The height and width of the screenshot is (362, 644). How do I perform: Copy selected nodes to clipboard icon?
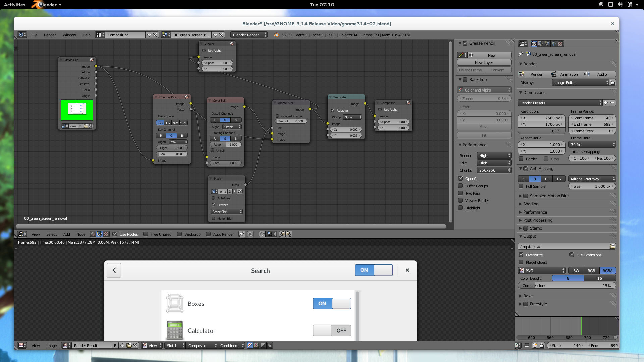click(x=282, y=234)
